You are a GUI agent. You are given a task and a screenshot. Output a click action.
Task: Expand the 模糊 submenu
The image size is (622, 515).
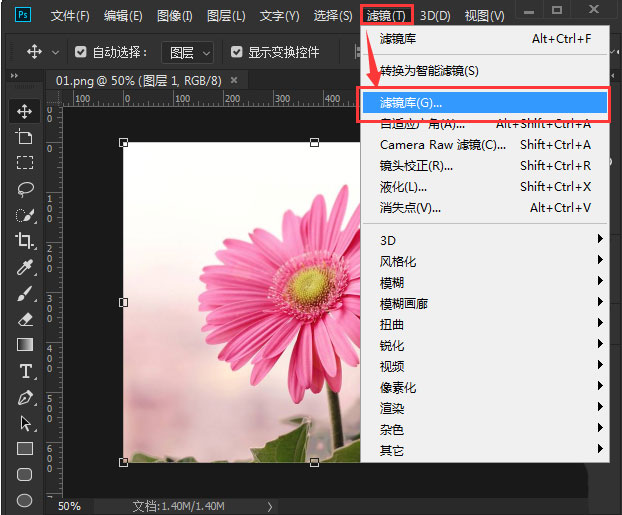point(486,282)
